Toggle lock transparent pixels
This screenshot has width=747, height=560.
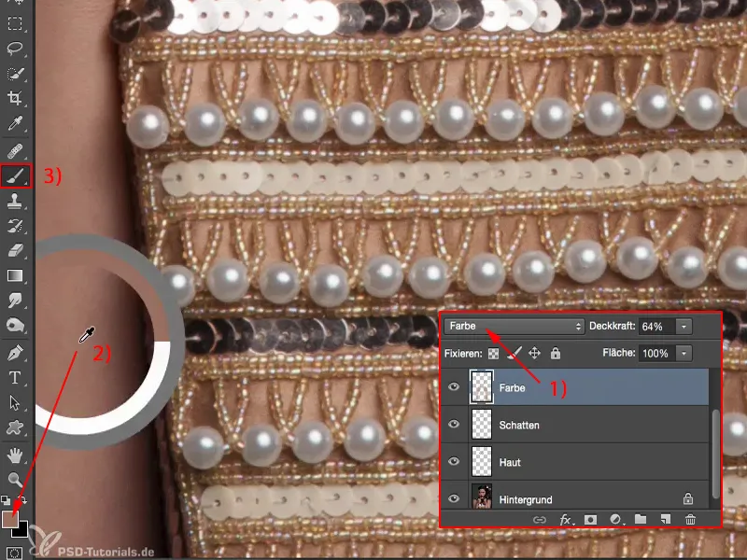(x=494, y=354)
